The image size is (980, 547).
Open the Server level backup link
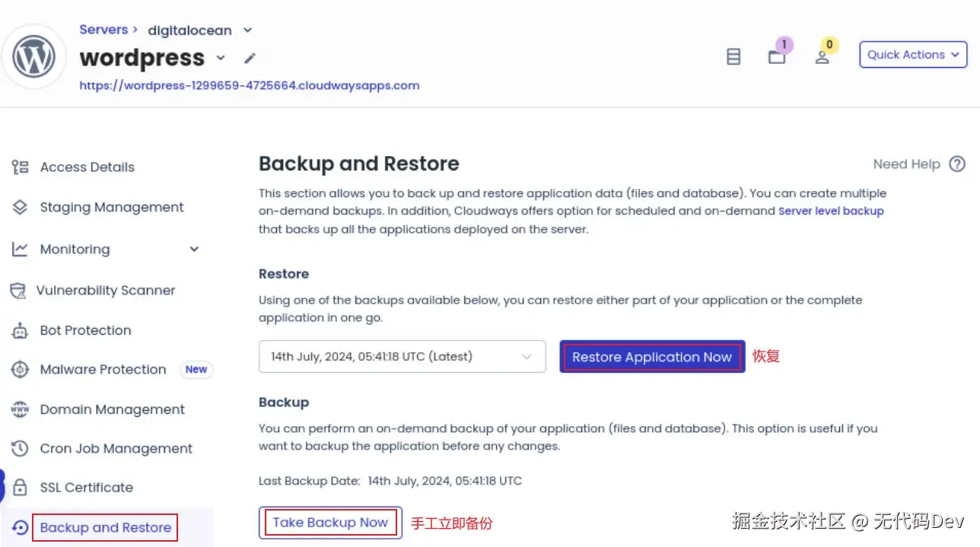click(x=830, y=211)
